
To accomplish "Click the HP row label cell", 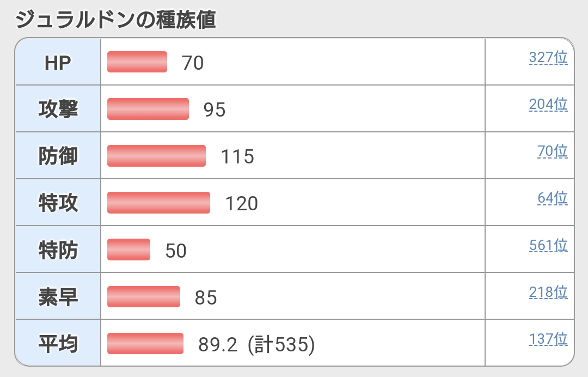I will (x=58, y=62).
